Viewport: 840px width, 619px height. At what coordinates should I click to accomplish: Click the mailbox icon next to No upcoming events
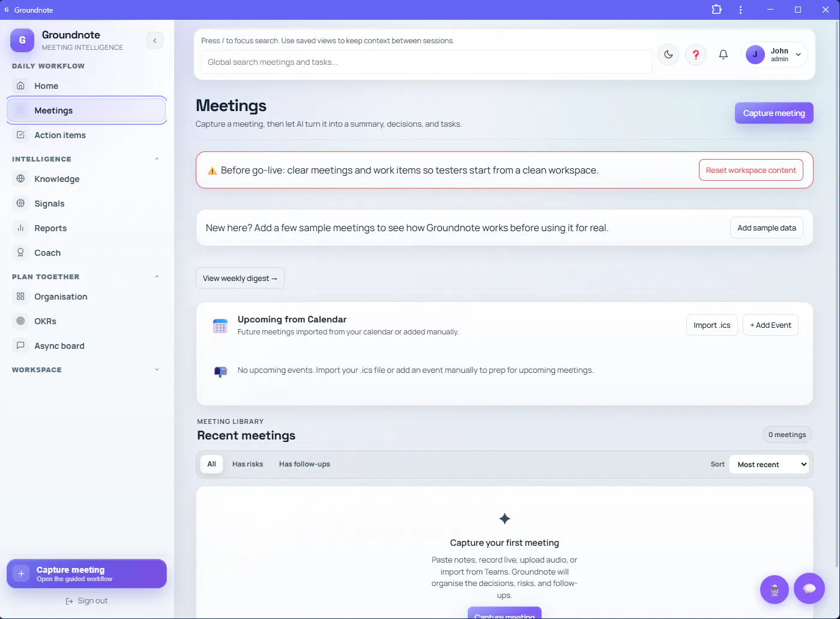220,371
